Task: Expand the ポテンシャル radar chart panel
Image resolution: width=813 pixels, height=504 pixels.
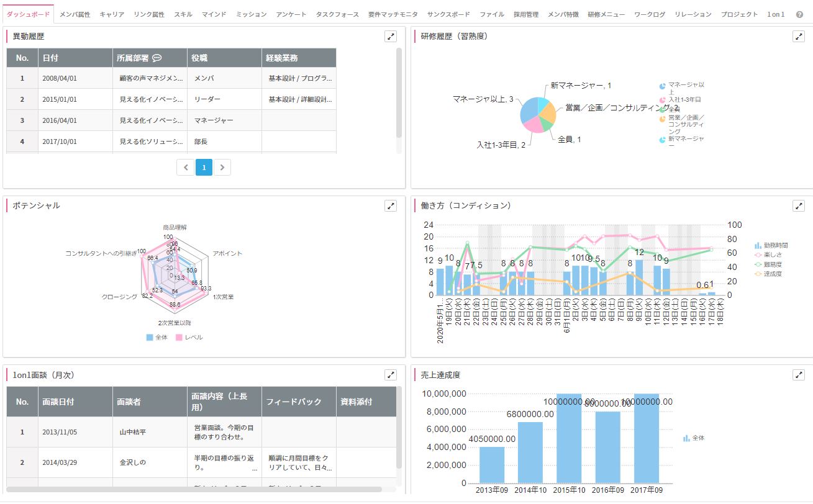Action: click(390, 205)
